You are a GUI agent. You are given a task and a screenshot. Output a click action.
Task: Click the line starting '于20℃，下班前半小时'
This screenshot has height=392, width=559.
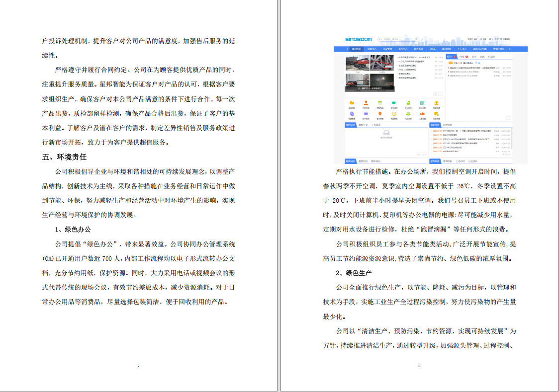click(x=419, y=201)
